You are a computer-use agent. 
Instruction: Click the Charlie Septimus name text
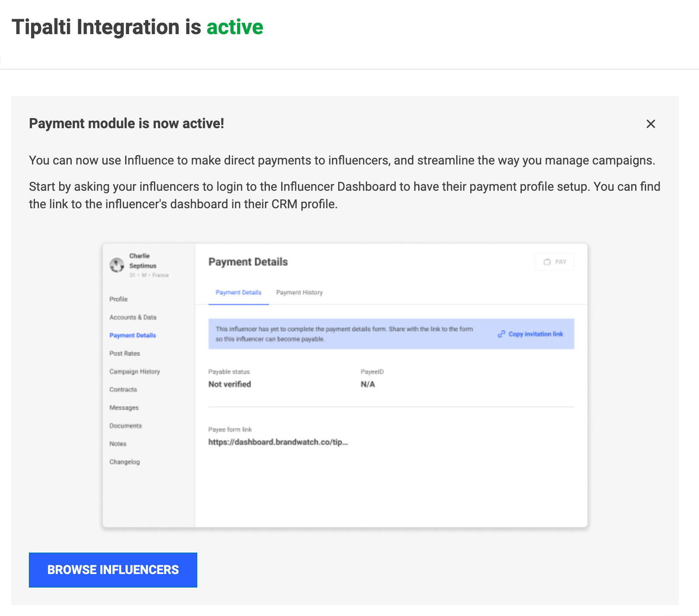[x=143, y=261]
